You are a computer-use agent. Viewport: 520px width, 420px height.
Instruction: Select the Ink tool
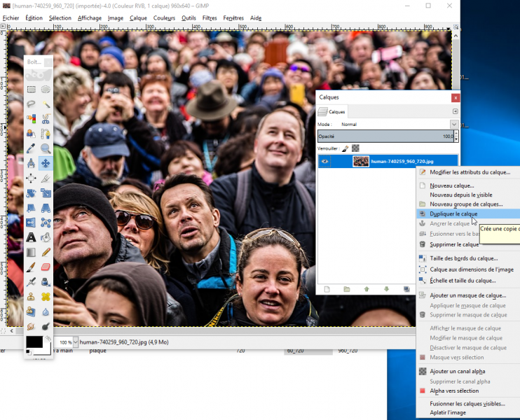tap(46, 282)
